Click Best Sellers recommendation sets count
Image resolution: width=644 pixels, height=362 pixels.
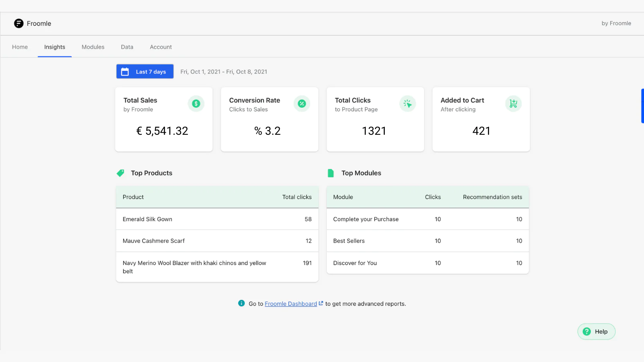519,241
